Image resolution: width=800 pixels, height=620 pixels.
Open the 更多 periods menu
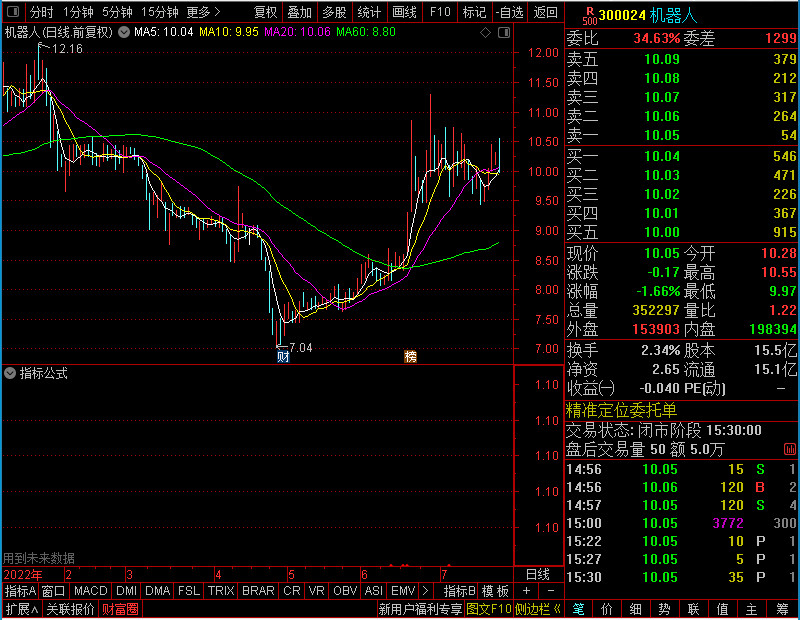[203, 12]
